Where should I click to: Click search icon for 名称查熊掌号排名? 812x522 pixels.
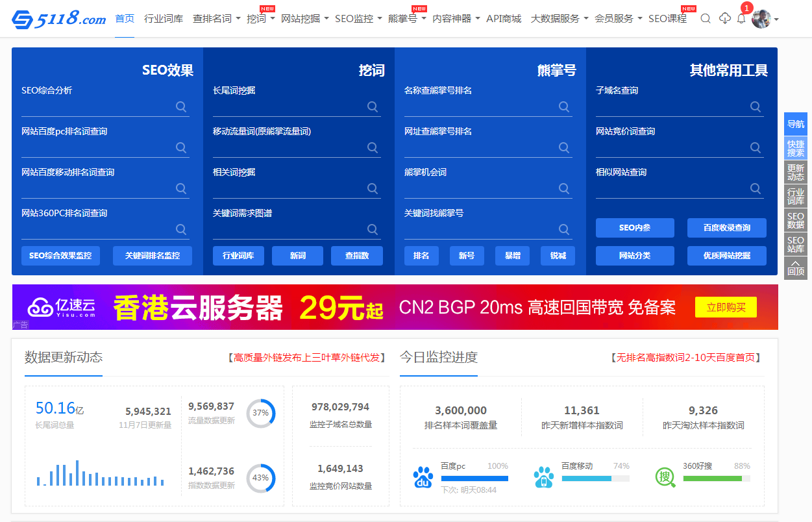[x=564, y=106]
